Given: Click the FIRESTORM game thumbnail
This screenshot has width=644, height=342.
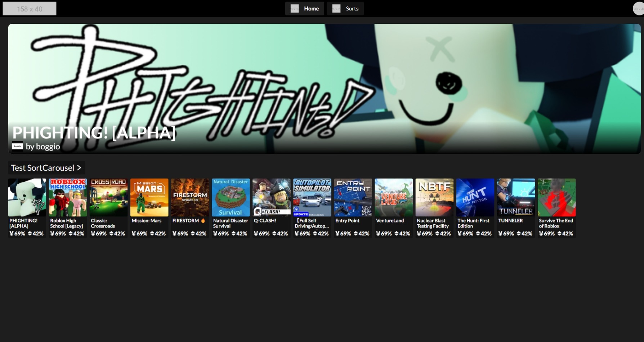Looking at the screenshot, I should [190, 197].
